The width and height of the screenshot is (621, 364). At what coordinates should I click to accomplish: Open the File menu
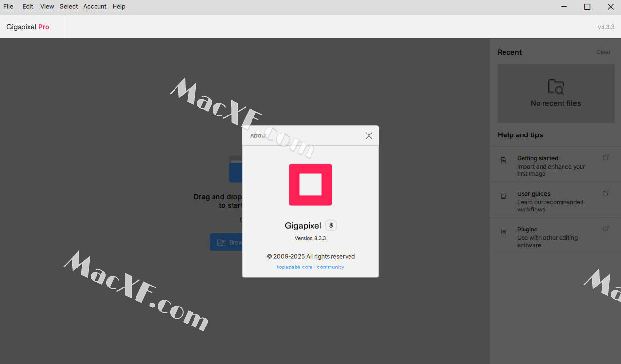tap(8, 6)
